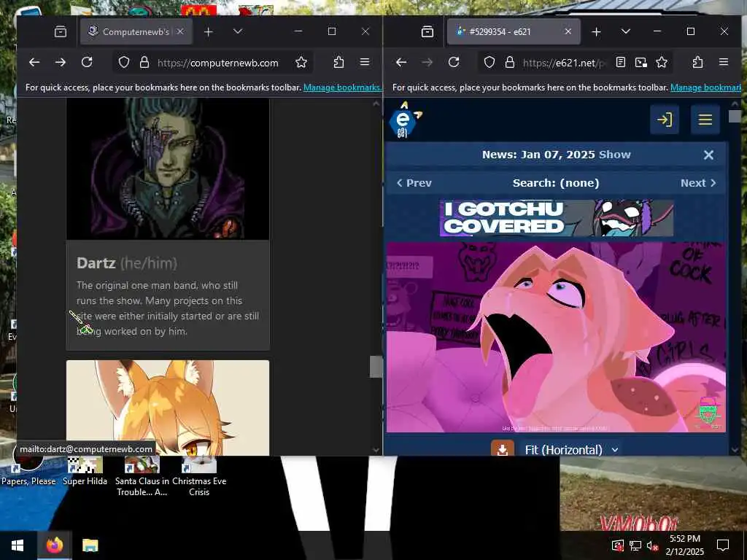Screen dimensions: 747x560
Task: Click the muted volume tray icon
Action: 651,545
